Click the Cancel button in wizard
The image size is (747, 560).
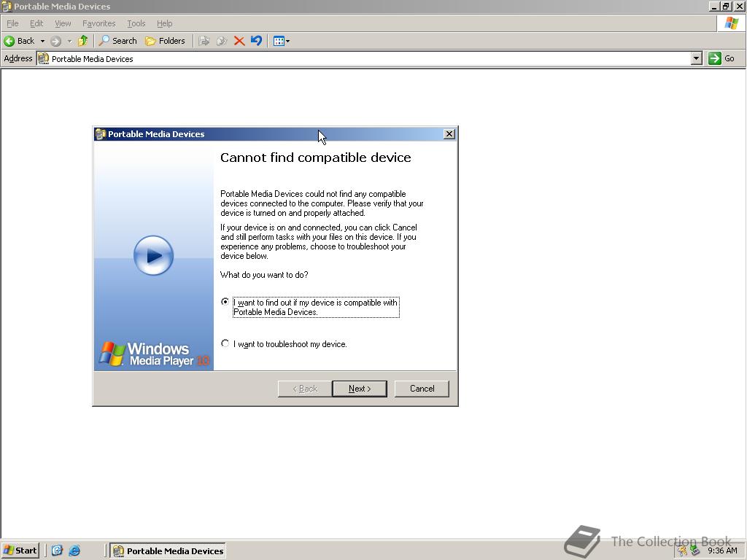pos(422,389)
